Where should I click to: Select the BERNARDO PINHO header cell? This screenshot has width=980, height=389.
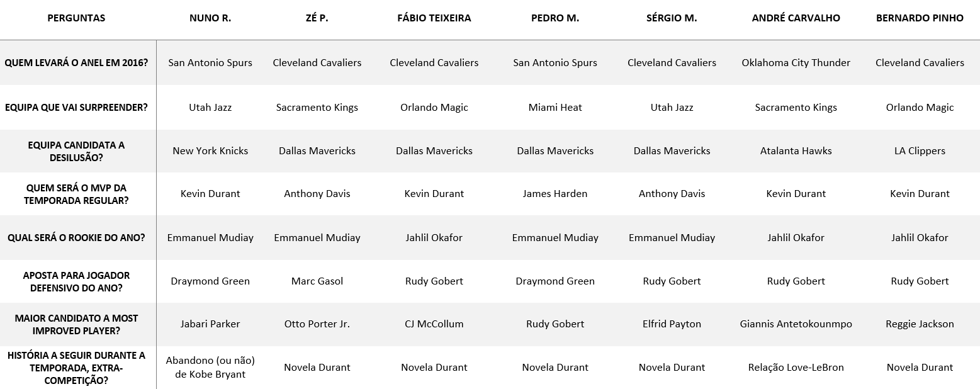[x=920, y=18]
